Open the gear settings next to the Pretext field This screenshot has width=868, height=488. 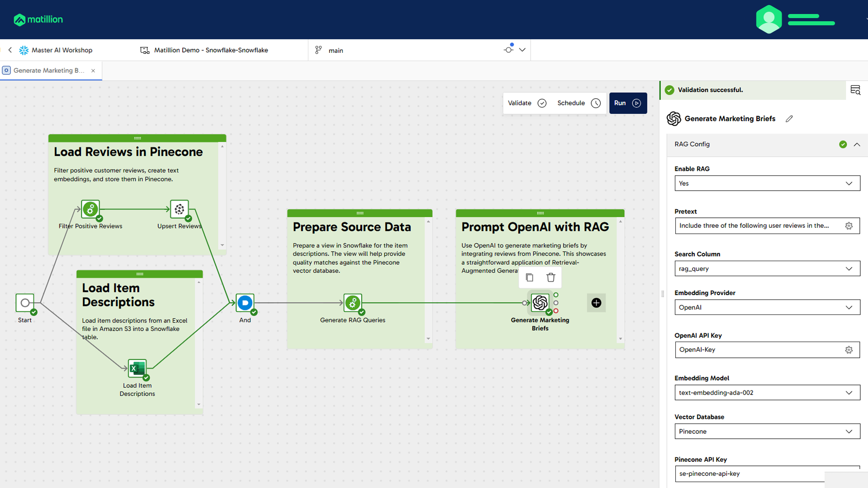(849, 225)
